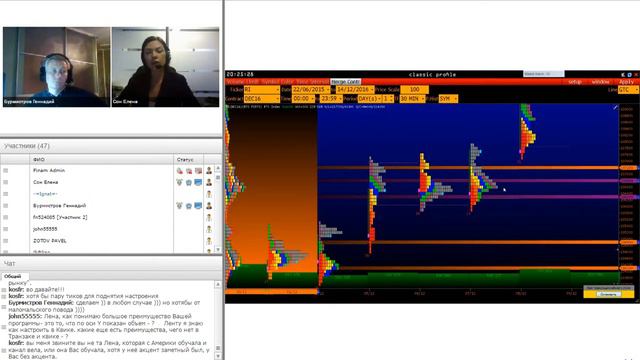Click the role avatar icon for Бурмистров Геннадий
Viewport: 640px width, 360px height.
click(209, 206)
